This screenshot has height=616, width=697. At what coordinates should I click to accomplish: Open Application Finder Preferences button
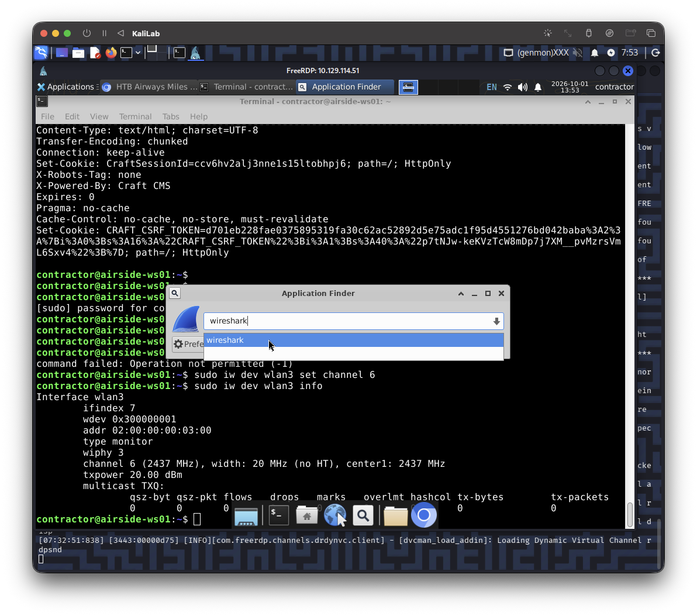pos(188,344)
